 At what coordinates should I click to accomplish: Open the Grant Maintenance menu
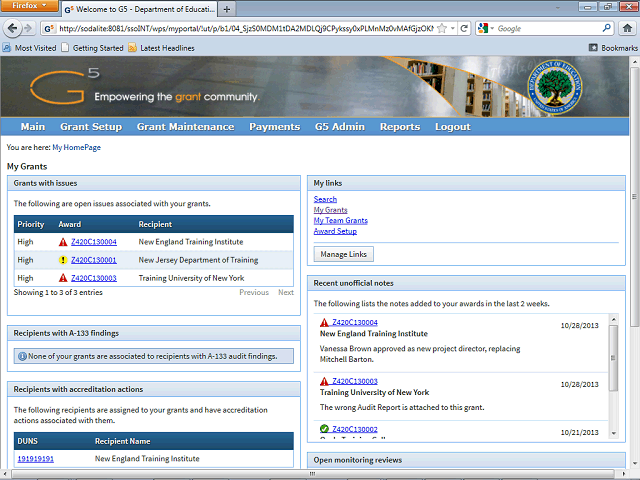coord(186,127)
